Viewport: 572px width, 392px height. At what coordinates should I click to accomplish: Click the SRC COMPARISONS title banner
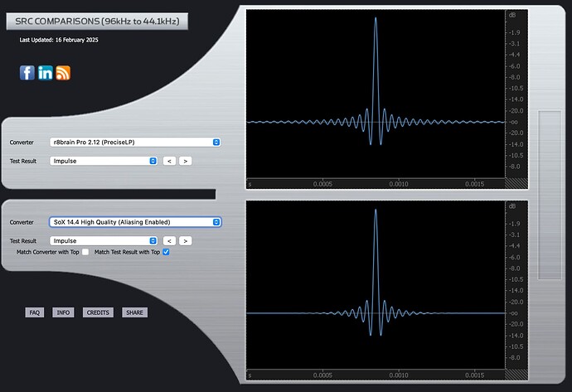pos(97,22)
